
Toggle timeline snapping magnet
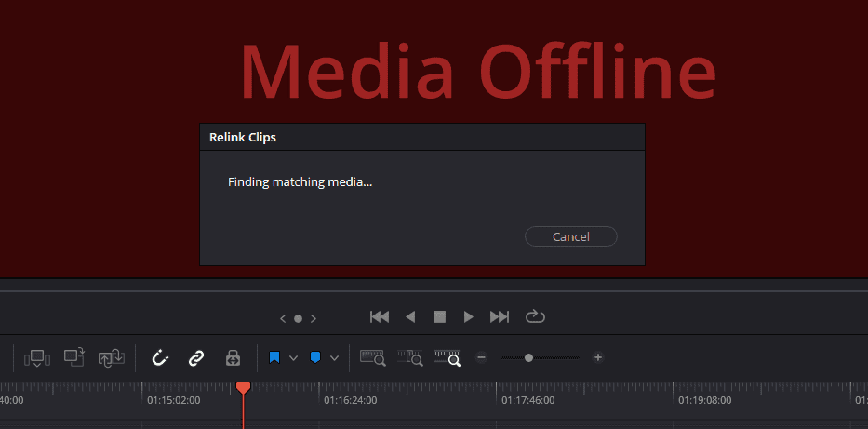[160, 357]
